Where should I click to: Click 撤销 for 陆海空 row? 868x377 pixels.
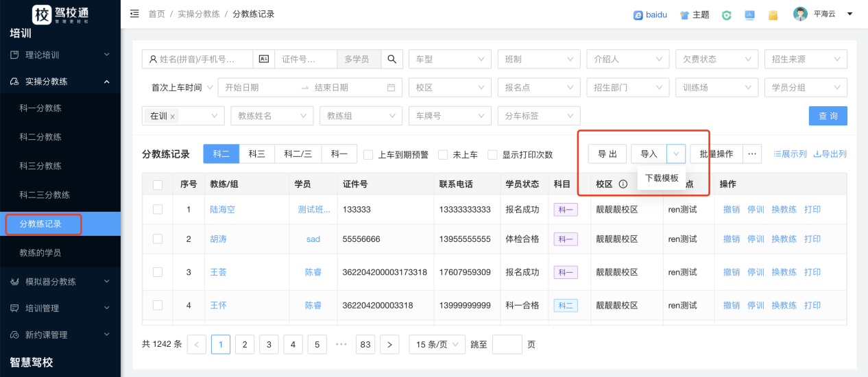(x=732, y=209)
